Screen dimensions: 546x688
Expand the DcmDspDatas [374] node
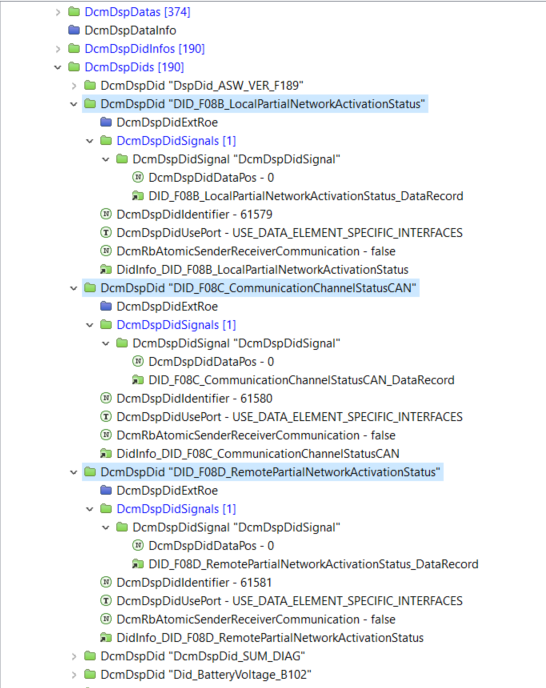58,12
